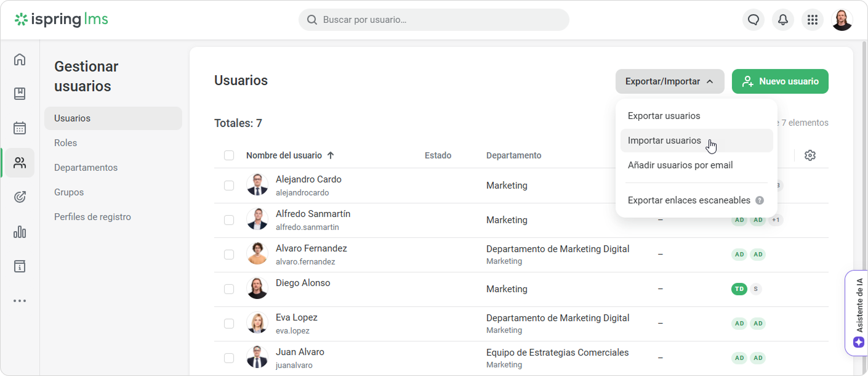
Task: Select the checkbox for Eva Lopez
Action: point(229,324)
